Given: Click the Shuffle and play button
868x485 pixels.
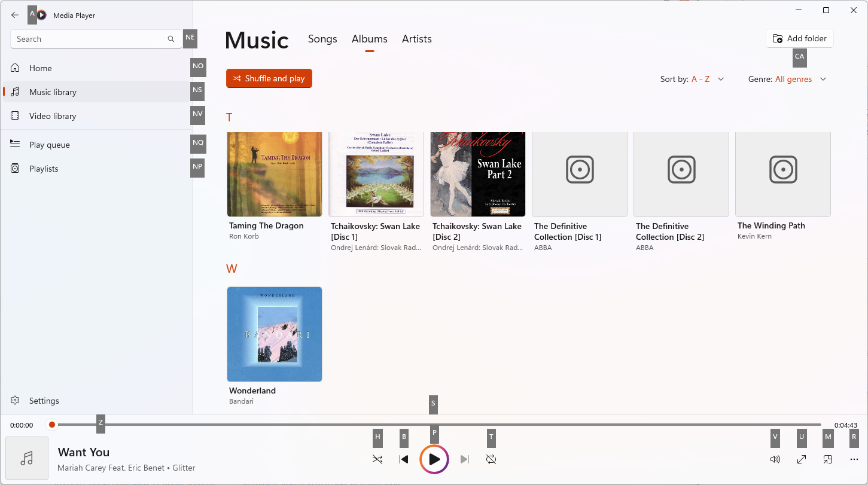Looking at the screenshot, I should pos(269,78).
